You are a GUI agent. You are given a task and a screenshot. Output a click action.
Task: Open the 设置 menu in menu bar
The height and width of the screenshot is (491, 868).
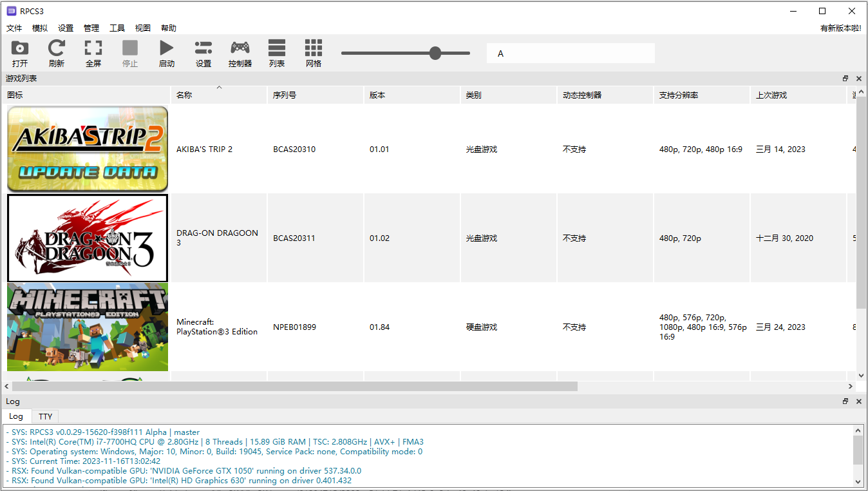click(x=66, y=28)
